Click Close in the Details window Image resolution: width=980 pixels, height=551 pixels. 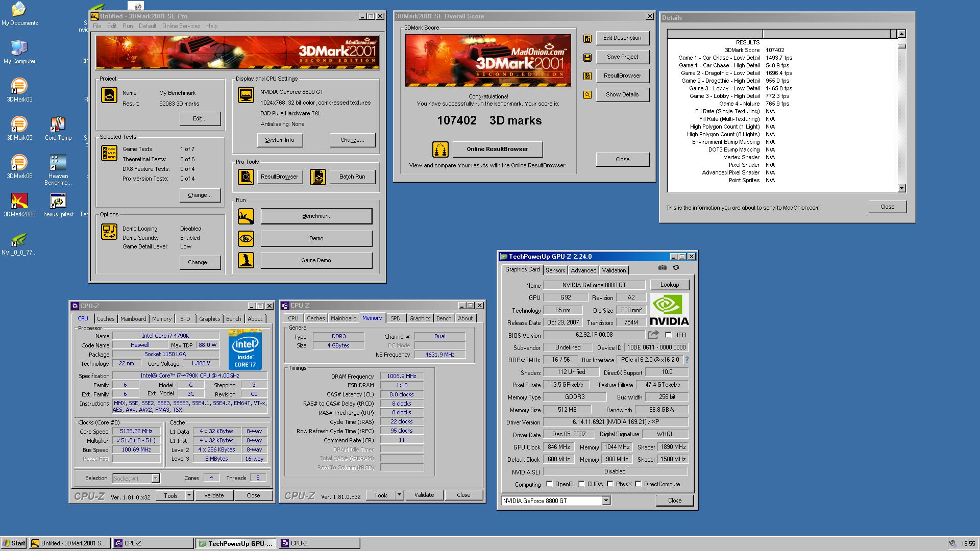888,207
